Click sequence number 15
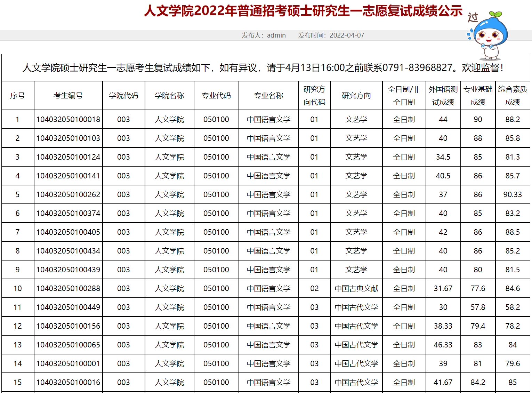This screenshot has width=532, height=393. click(18, 383)
